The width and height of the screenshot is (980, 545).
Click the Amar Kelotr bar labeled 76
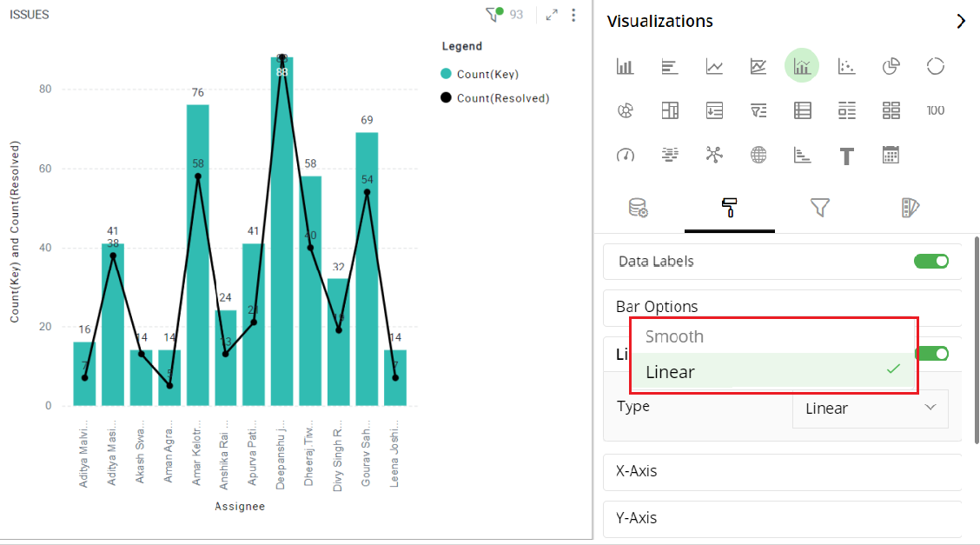click(x=197, y=255)
